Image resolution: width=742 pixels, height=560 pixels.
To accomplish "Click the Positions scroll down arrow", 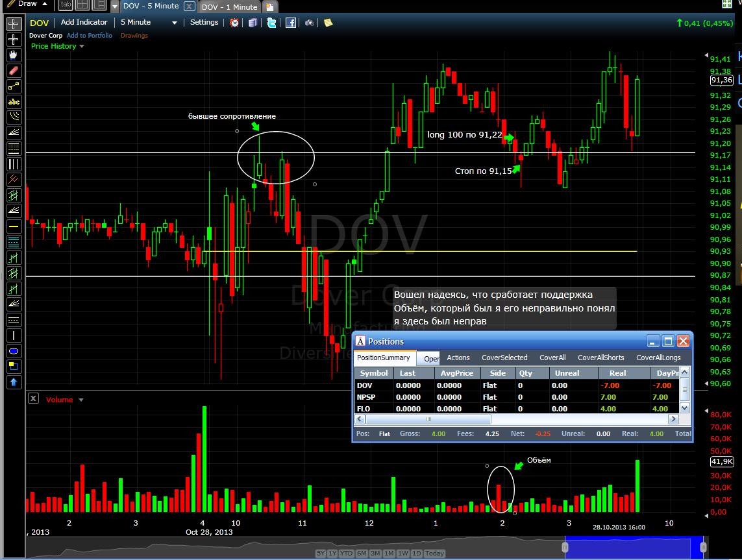I will [x=684, y=408].
